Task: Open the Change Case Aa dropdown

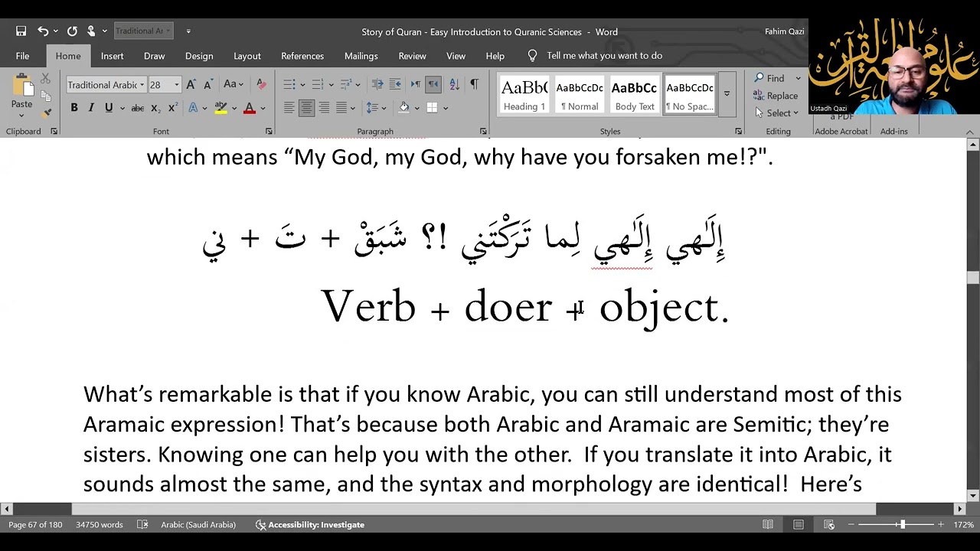Action: pyautogui.click(x=233, y=84)
